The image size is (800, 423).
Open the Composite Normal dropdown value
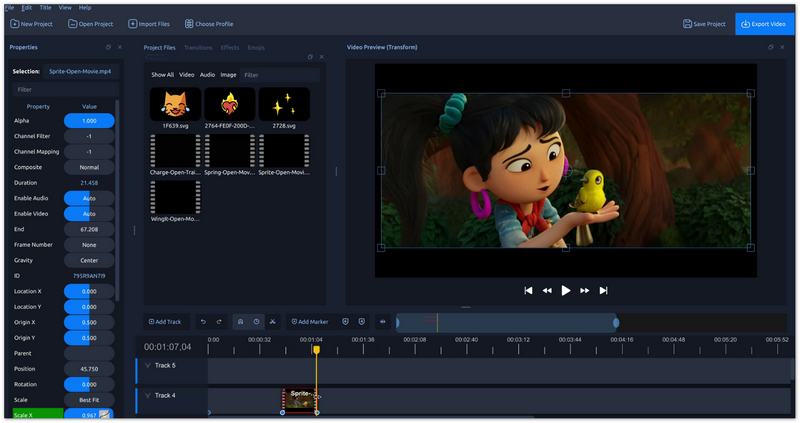pyautogui.click(x=89, y=167)
